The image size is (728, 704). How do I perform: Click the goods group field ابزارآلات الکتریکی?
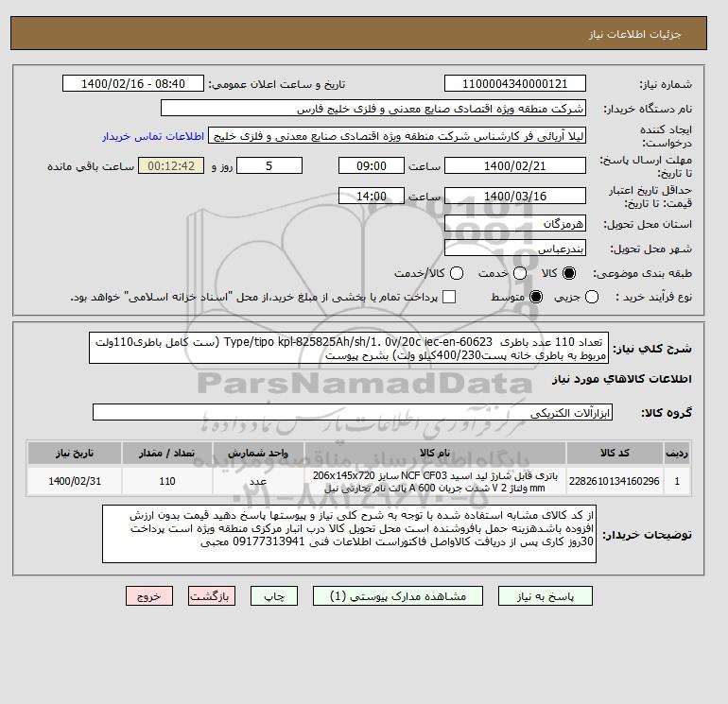(x=353, y=413)
